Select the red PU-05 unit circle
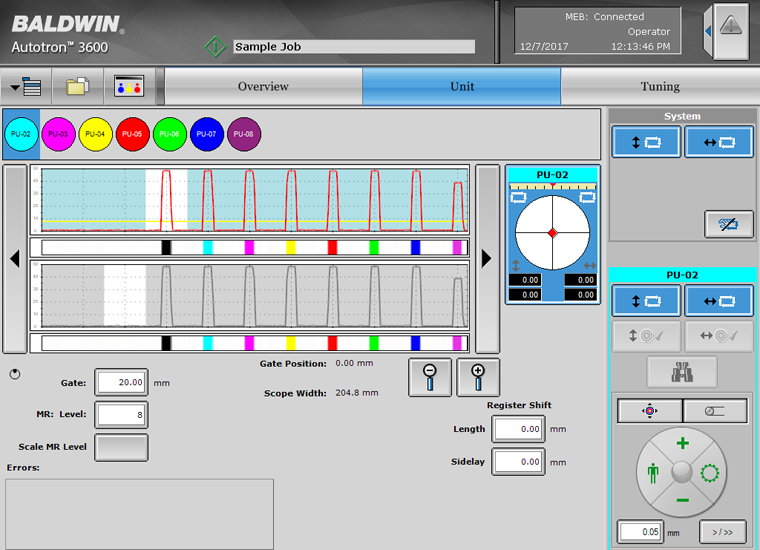This screenshot has height=550, width=760. (x=132, y=134)
